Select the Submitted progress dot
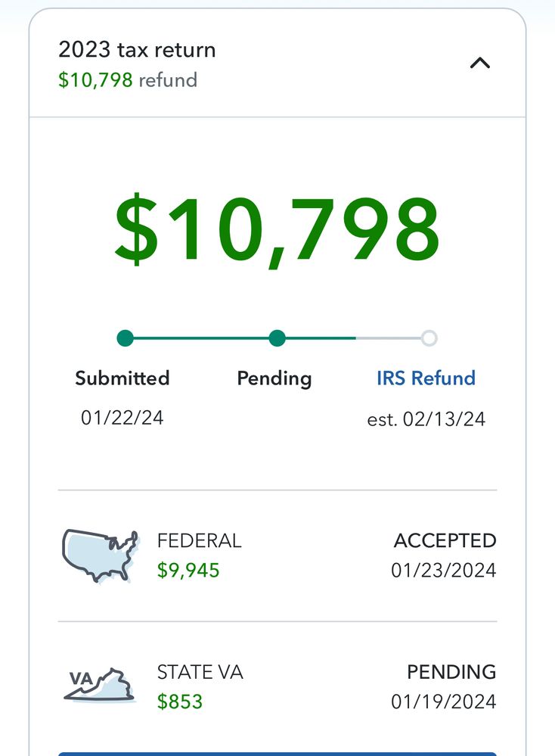 (126, 338)
